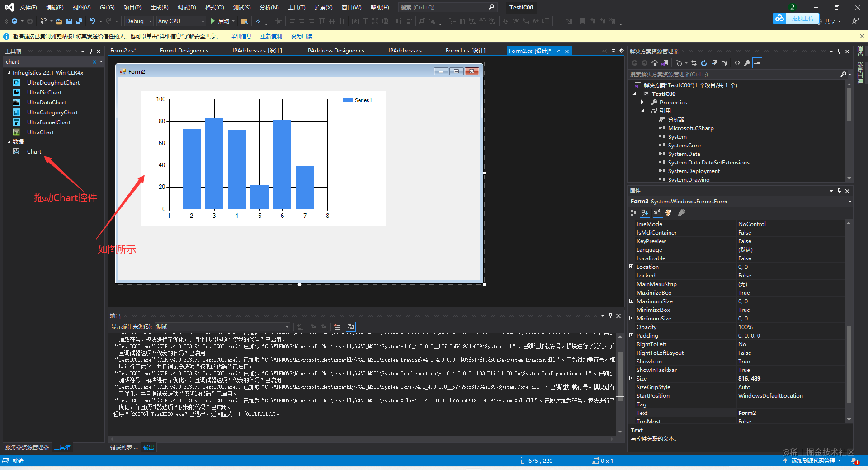Open properties with the wrench icon in Solution Explorer
Viewport: 868px width, 470px height.
pyautogui.click(x=747, y=63)
